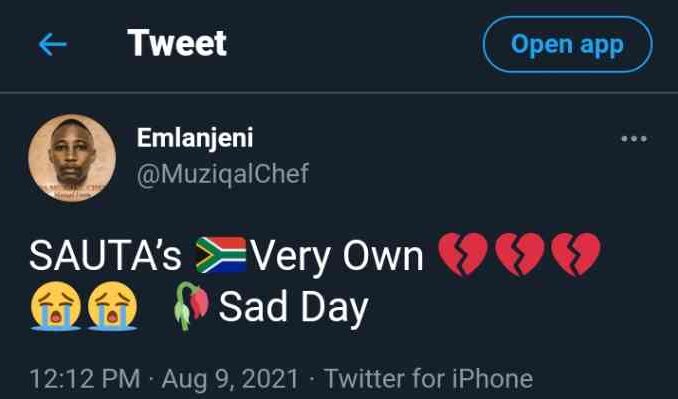Click the SAUTA's tweet text
Screen dimensions: 678x399
pos(106,256)
